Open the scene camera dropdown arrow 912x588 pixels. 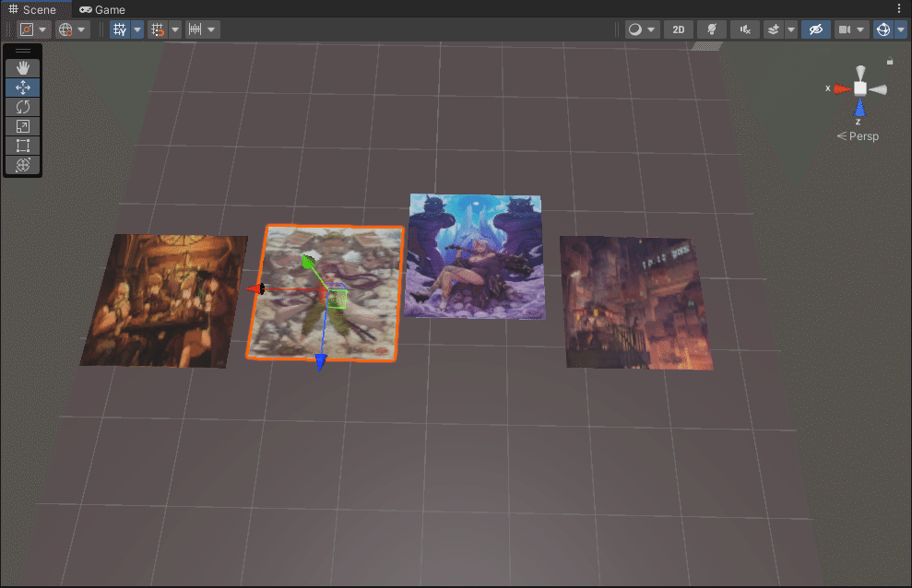coord(860,29)
